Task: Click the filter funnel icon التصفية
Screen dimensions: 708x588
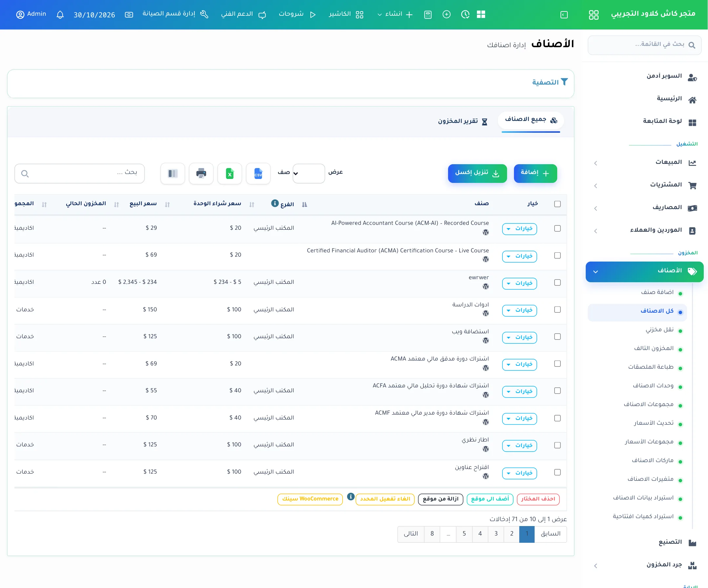Action: 564,82
